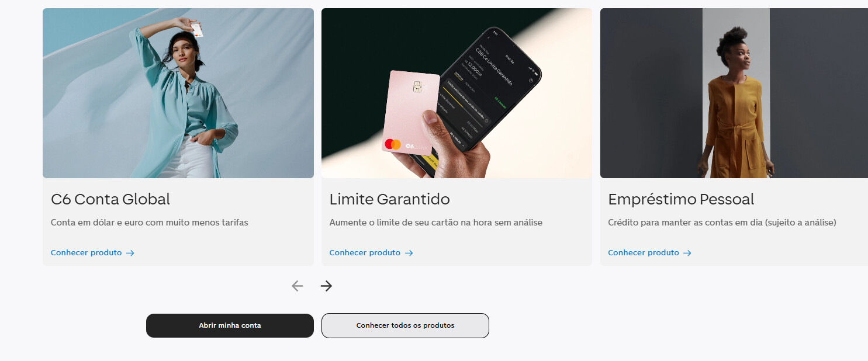
Task: Open the Limite Garantido card and phone image
Action: coord(457,93)
